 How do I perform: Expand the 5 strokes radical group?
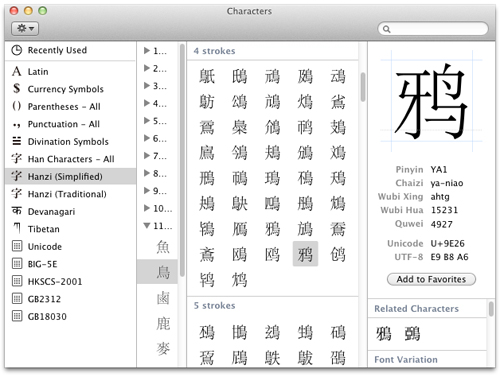147,121
